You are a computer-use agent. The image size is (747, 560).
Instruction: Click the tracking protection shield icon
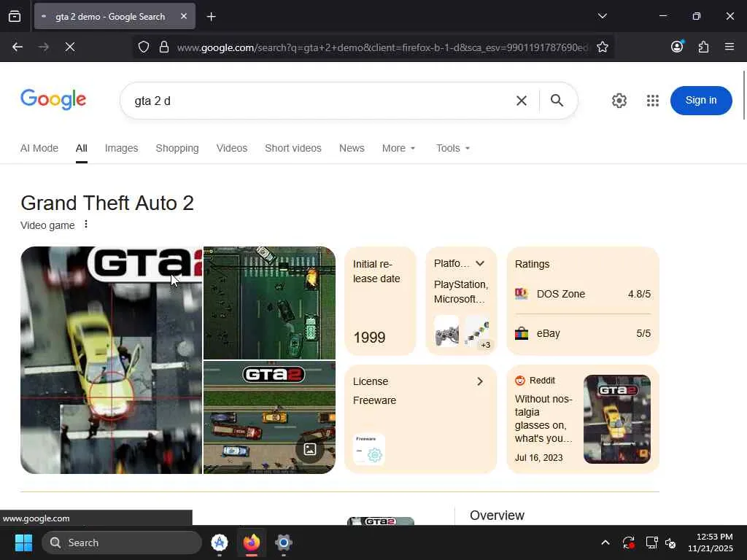point(144,47)
